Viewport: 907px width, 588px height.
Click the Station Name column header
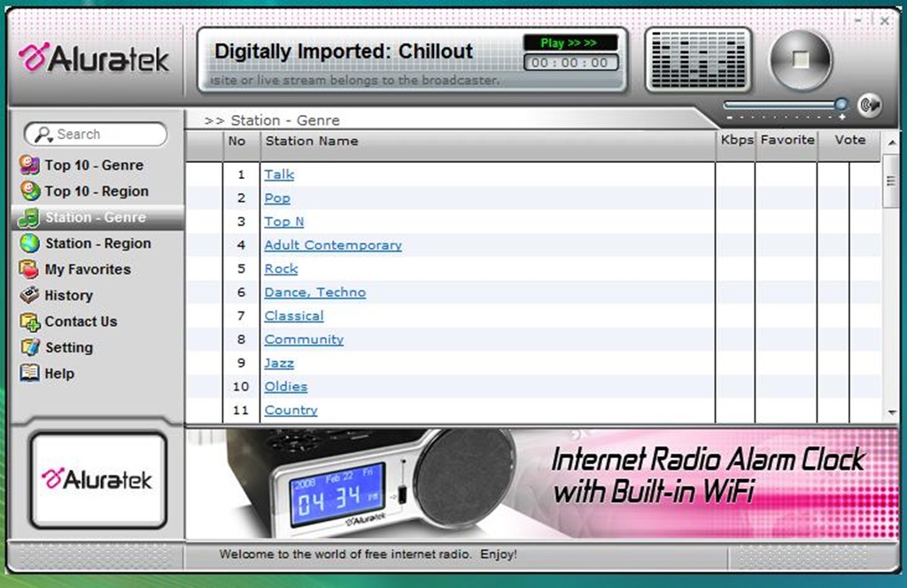[312, 141]
